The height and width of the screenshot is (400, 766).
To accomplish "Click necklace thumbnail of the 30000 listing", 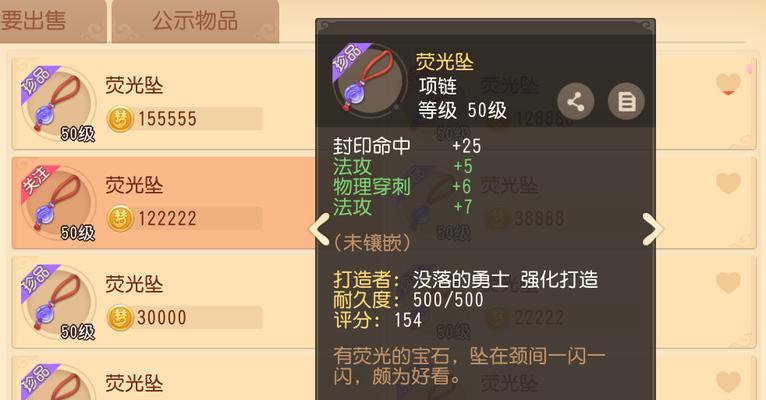I will pos(59,302).
